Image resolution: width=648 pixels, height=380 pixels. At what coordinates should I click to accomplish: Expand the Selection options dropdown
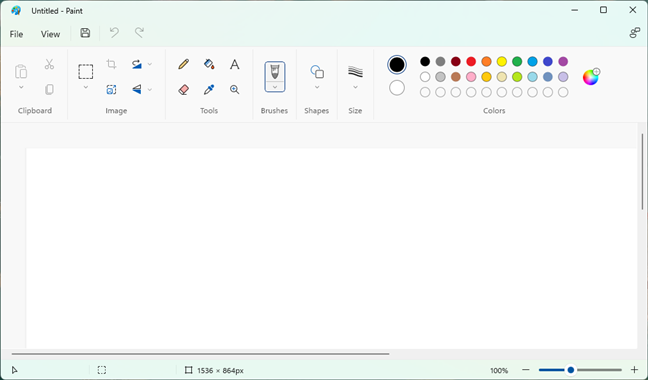tap(86, 87)
